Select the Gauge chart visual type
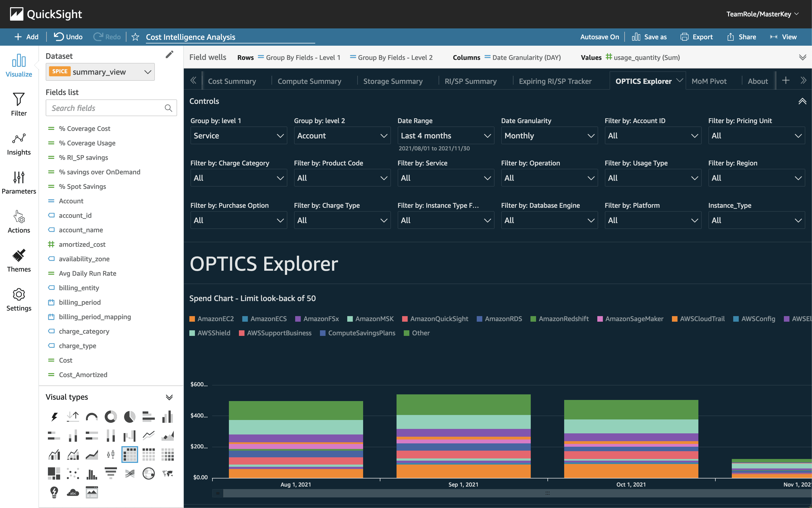The height and width of the screenshot is (508, 812). tap(92, 417)
